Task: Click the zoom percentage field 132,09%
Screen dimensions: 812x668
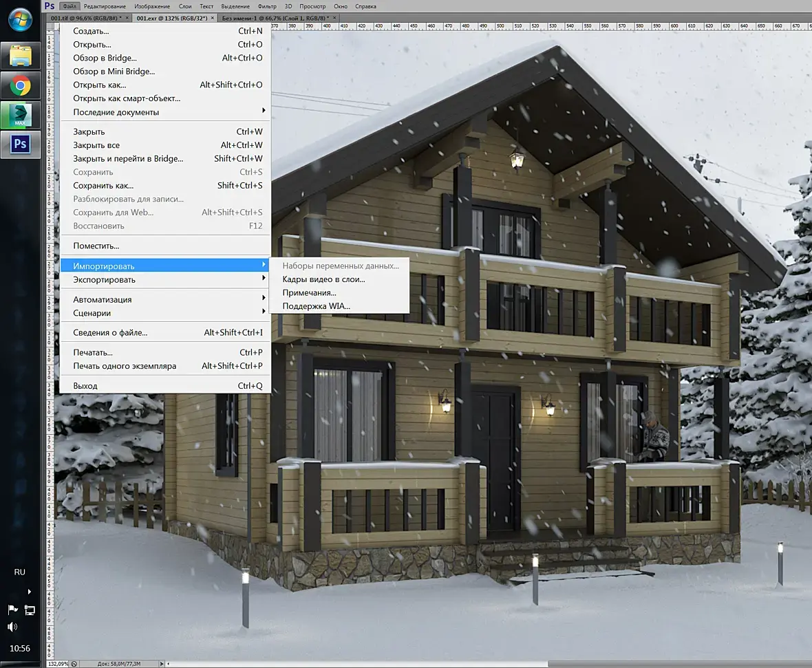Action: pos(58,664)
